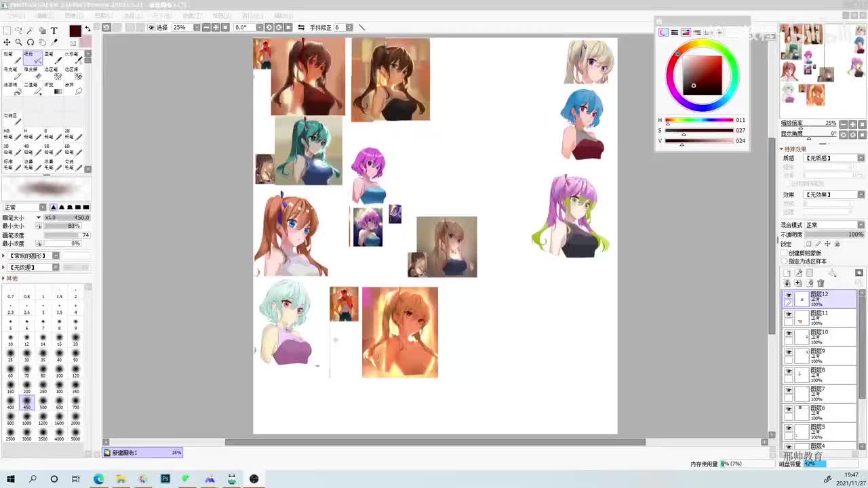868x488 pixels.
Task: Select the rotate view tool
Action: coord(31,42)
